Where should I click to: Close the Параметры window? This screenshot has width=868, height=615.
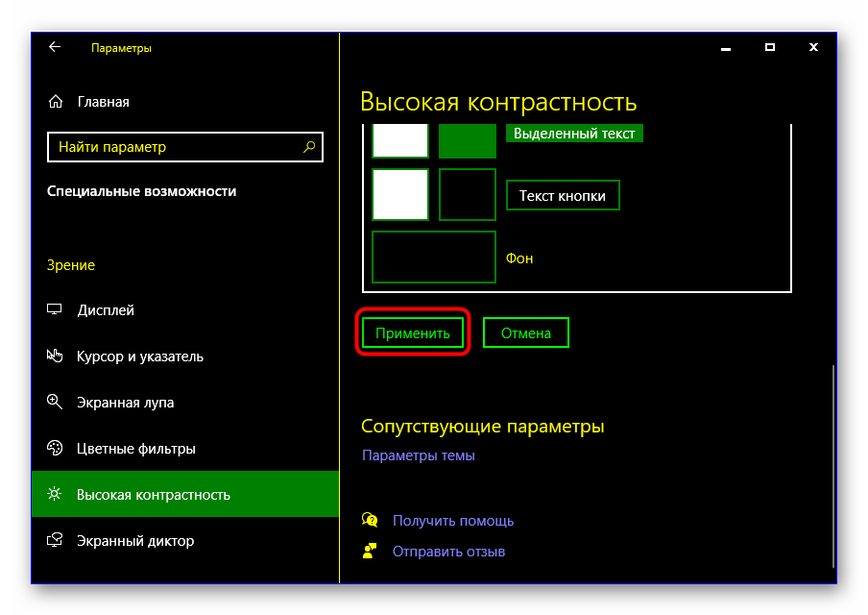click(x=813, y=48)
